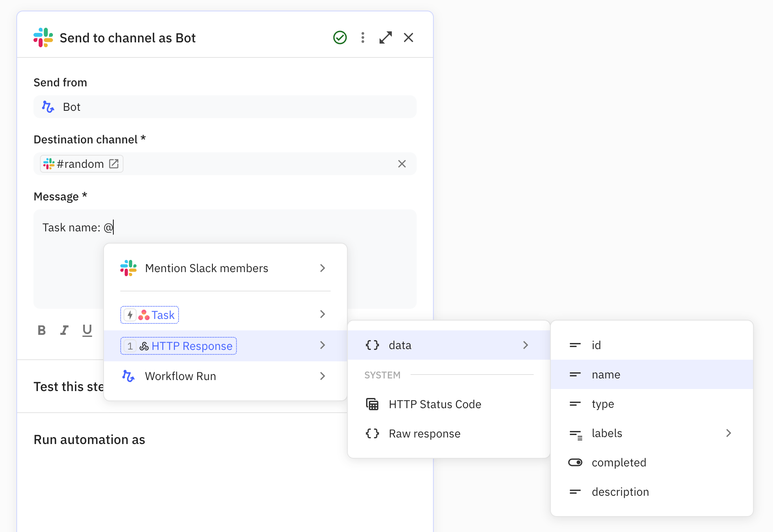The height and width of the screenshot is (532, 773).
Task: Click the lightning trigger icon in Task chip
Action: click(130, 315)
